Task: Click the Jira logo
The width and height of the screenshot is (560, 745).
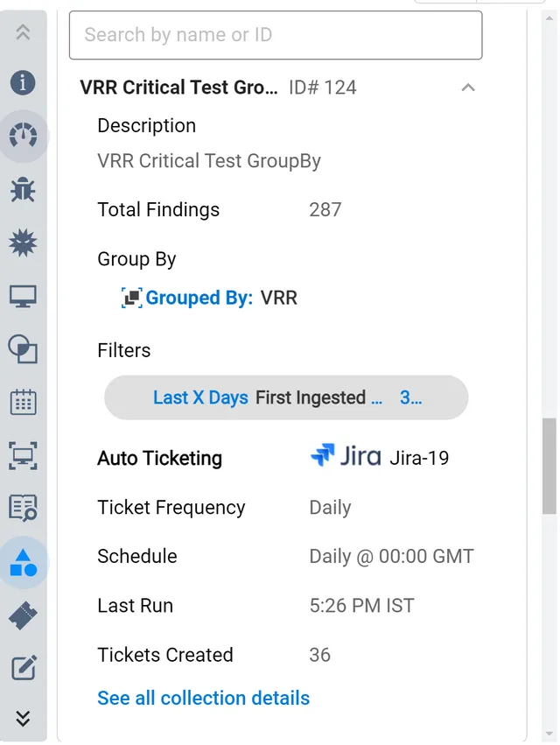Action: click(346, 455)
